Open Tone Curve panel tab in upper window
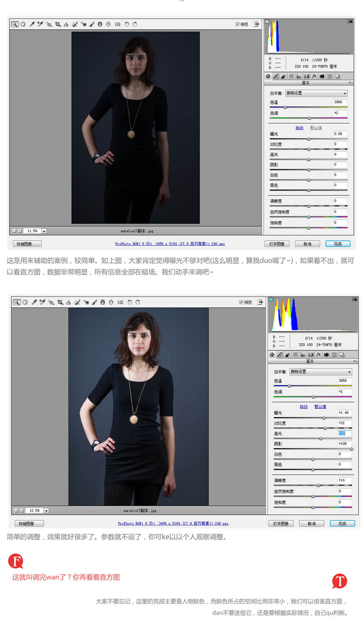The image size is (364, 622). 276,76
